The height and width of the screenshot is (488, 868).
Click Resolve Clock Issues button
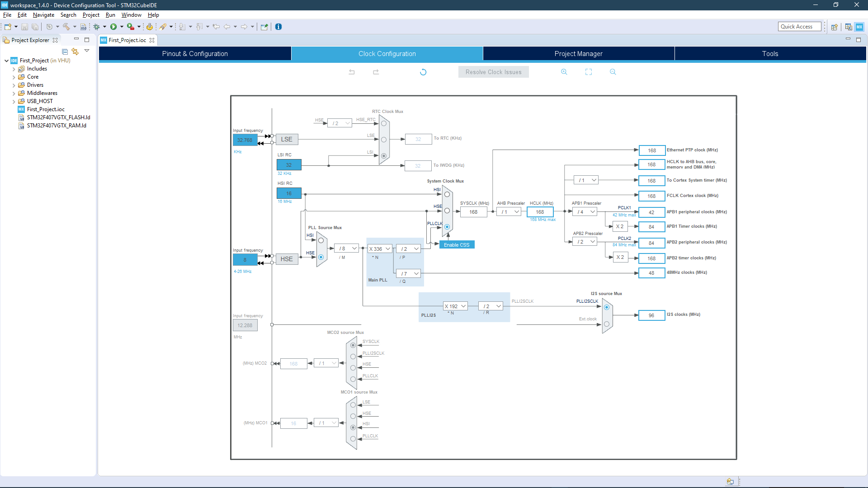(493, 72)
